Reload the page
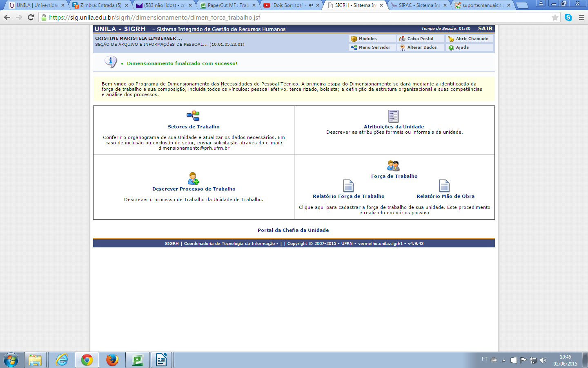The height and width of the screenshot is (368, 588). 31,17
